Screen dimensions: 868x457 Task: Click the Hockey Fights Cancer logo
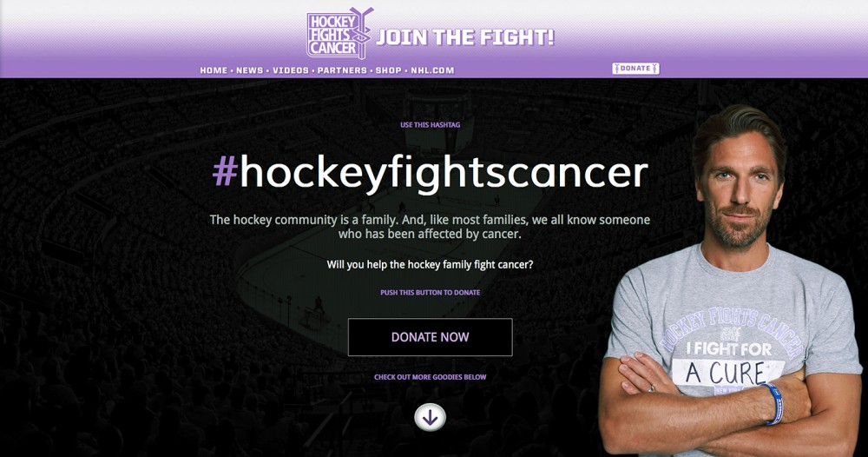click(340, 33)
